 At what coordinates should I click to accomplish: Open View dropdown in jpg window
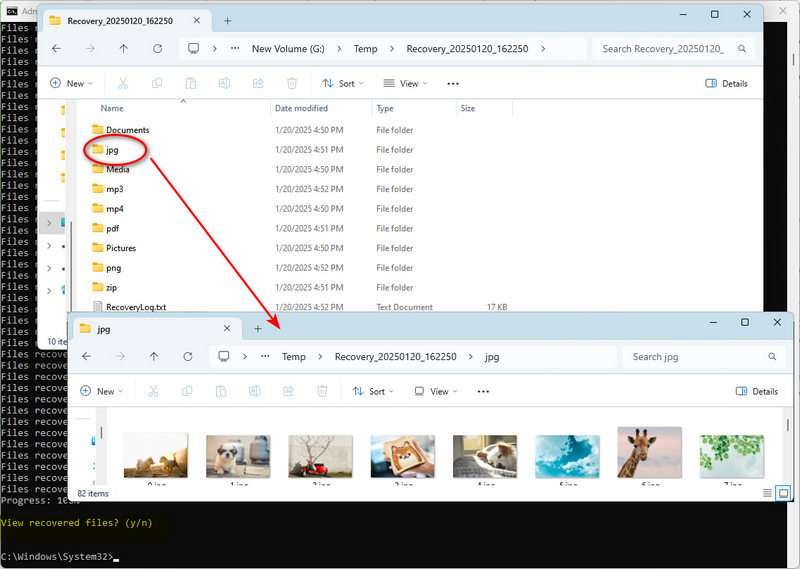pyautogui.click(x=436, y=391)
